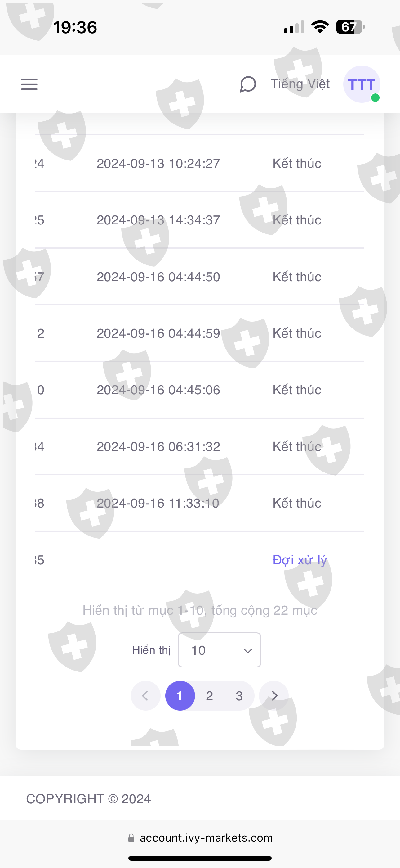The height and width of the screenshot is (868, 400).
Task: Jump to pagination page 3
Action: (239, 696)
